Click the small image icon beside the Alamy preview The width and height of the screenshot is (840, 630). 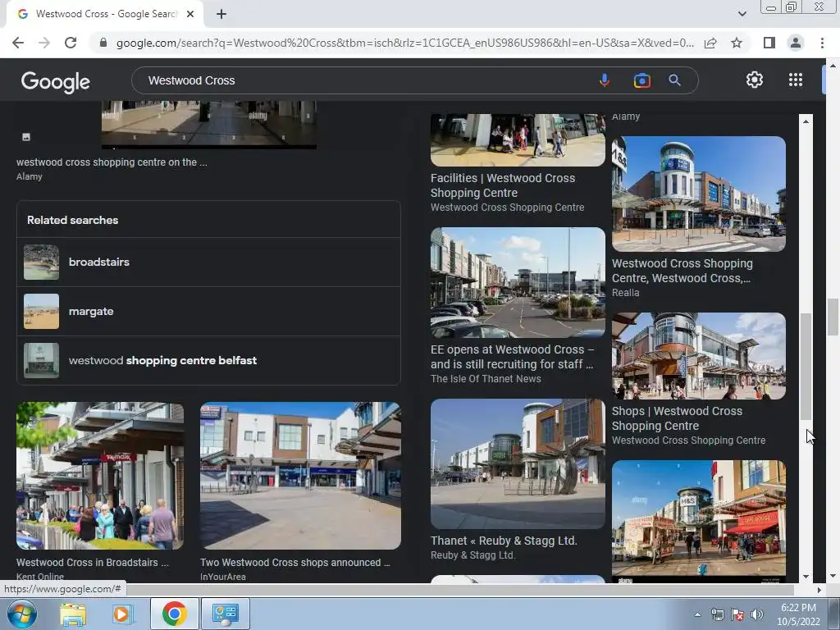click(26, 137)
